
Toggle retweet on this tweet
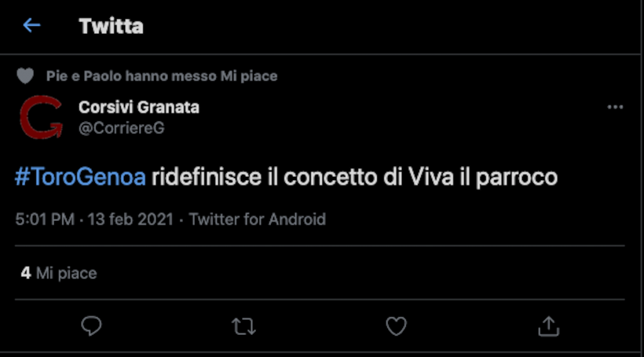tap(243, 326)
